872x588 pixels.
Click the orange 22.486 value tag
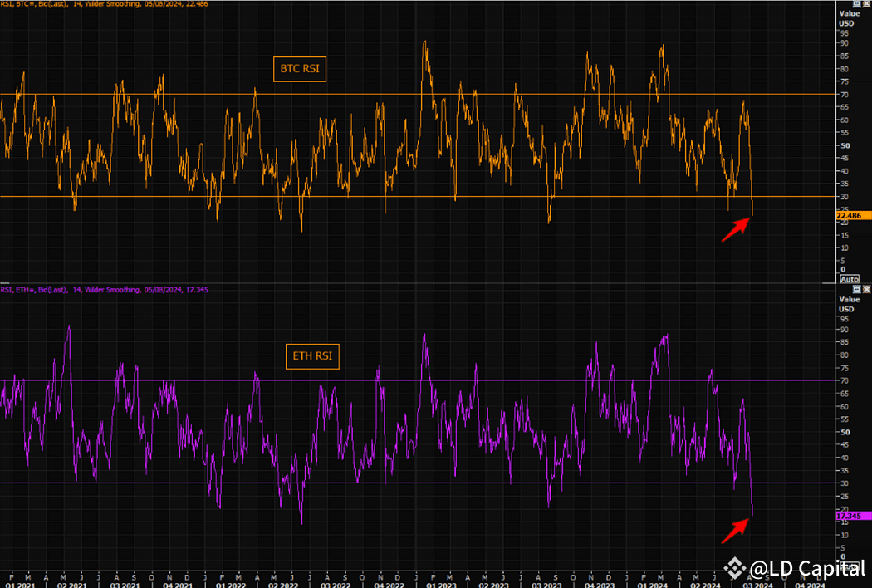853,215
